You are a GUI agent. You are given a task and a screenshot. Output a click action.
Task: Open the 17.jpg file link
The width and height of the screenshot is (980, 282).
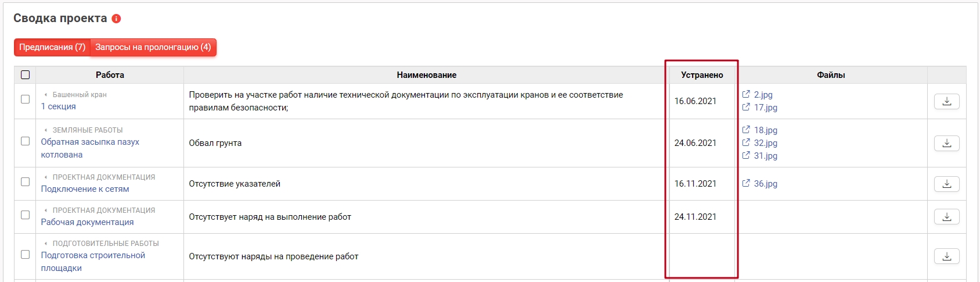click(765, 108)
